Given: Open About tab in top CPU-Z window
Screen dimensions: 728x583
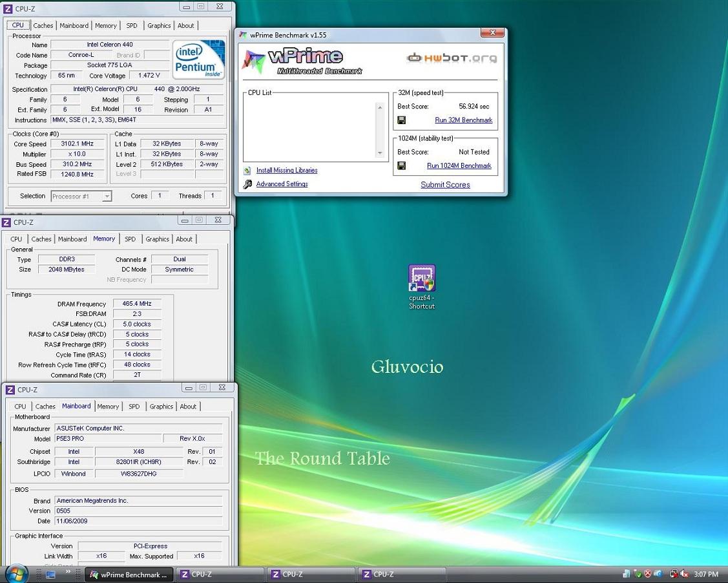Looking at the screenshot, I should point(186,26).
